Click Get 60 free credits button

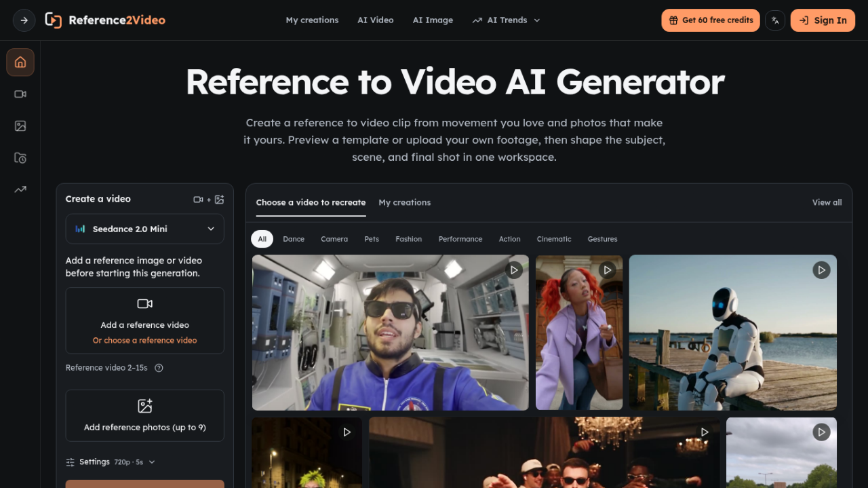click(711, 20)
